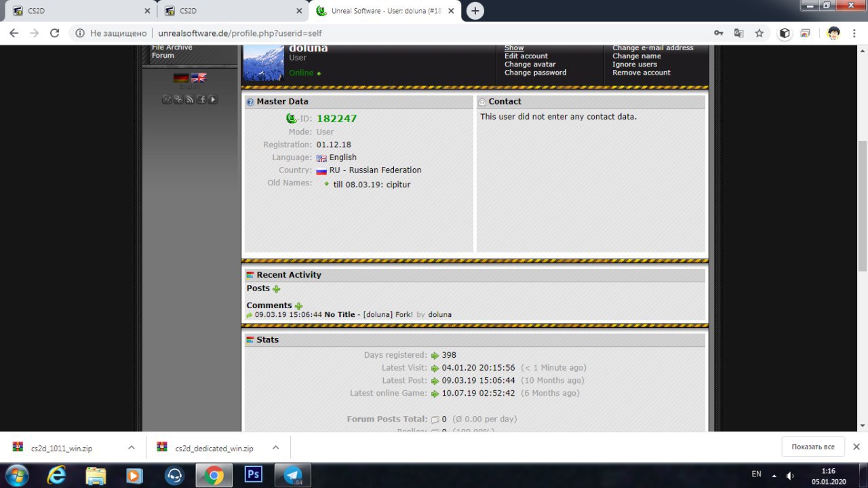Image resolution: width=868 pixels, height=488 pixels.
Task: Close the first CS2D tab
Action: pos(148,11)
